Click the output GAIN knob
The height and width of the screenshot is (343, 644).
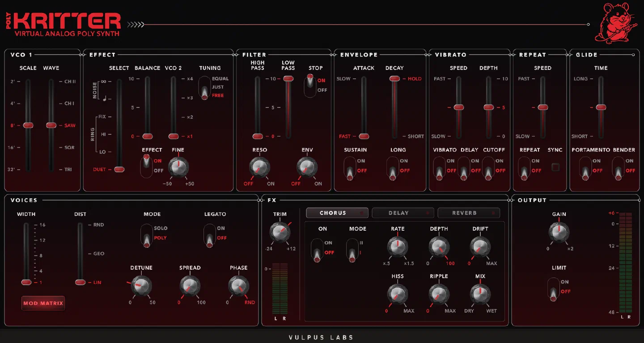point(559,232)
